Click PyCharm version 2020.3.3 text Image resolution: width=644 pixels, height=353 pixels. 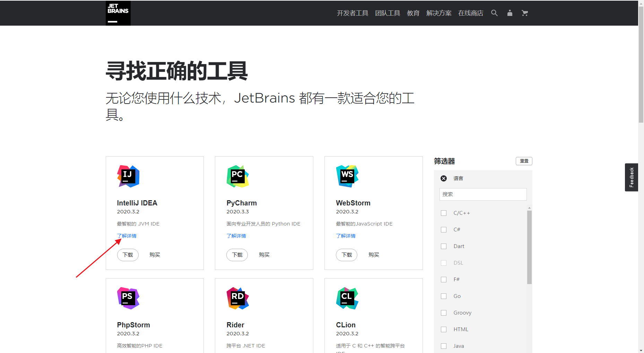238,212
